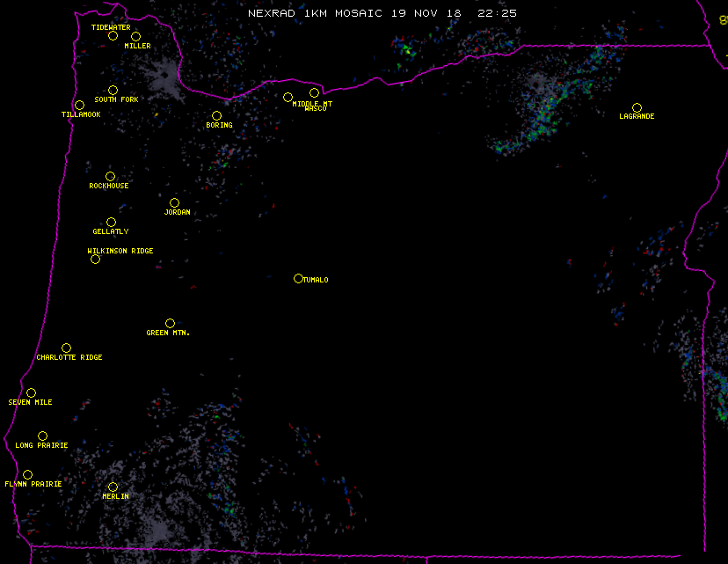Select the Miller station circle marker
This screenshot has height=564, width=728.
coord(135,36)
